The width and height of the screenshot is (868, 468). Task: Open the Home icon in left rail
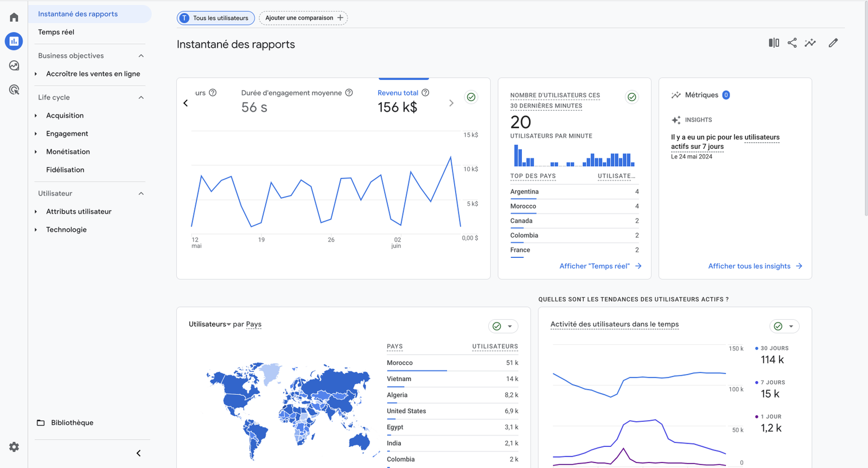click(x=14, y=17)
